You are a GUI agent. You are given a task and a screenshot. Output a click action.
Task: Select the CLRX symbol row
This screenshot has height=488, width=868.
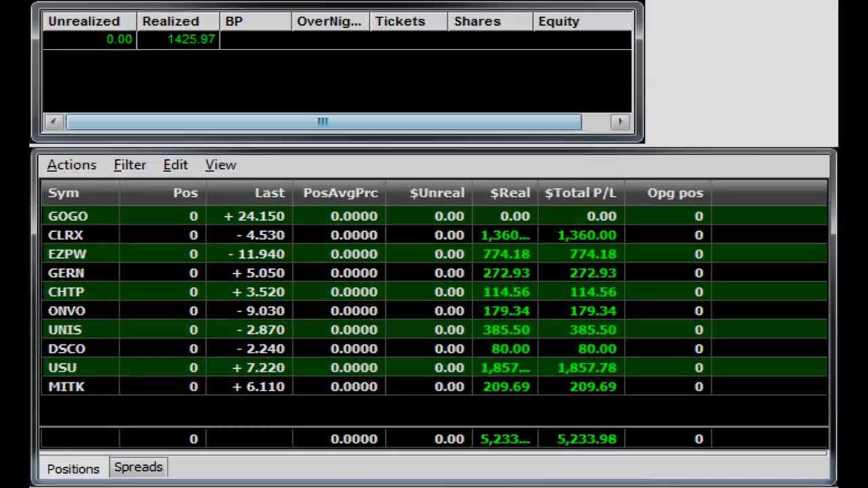[x=66, y=235]
